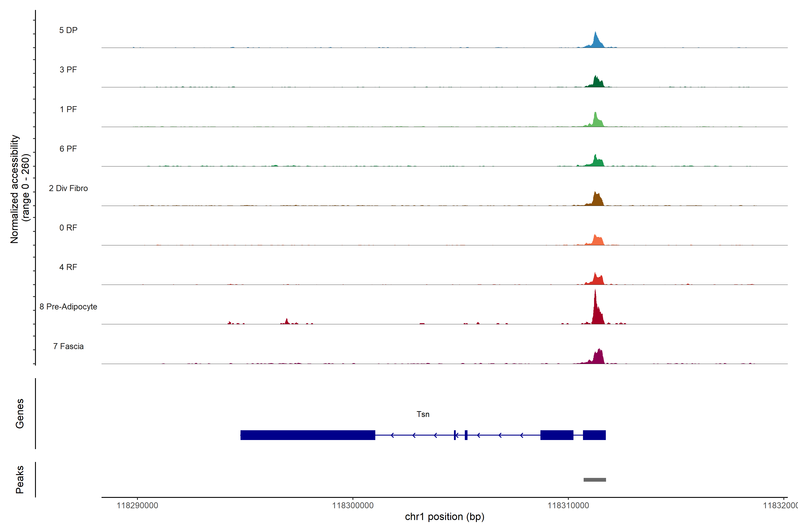Click the 3 PF track label
Viewport: 798px width, 532px height.
68,70
